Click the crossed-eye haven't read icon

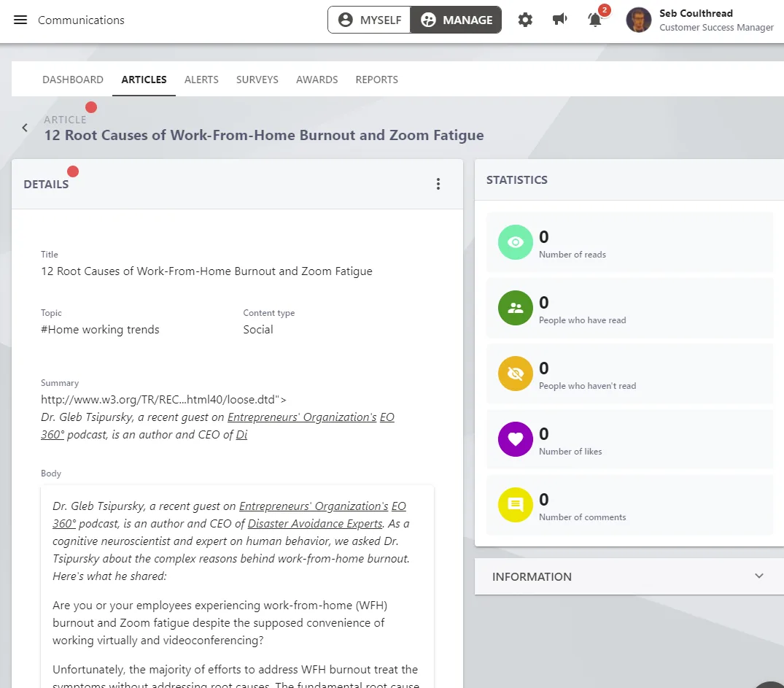(515, 374)
